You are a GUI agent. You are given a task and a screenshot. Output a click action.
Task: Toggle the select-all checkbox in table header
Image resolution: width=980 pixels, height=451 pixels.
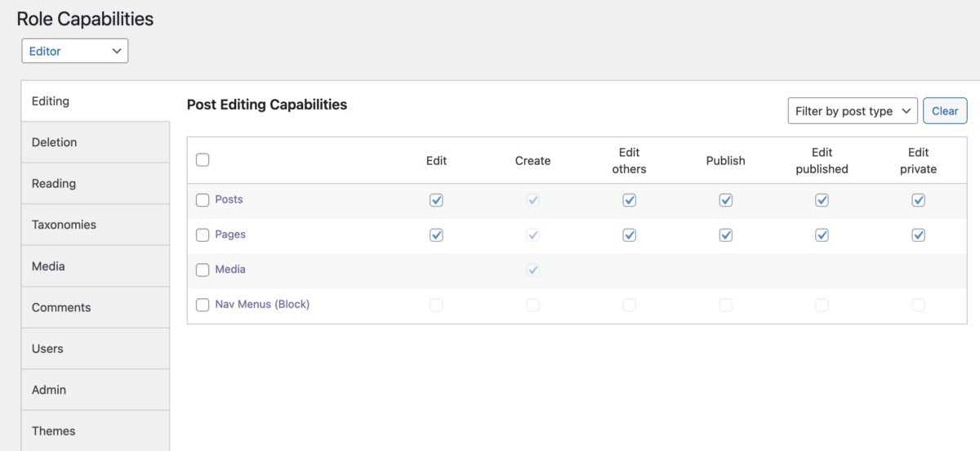point(203,160)
